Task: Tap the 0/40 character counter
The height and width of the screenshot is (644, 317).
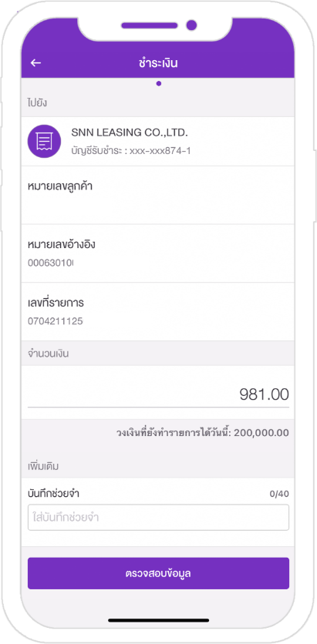Action: tap(279, 494)
